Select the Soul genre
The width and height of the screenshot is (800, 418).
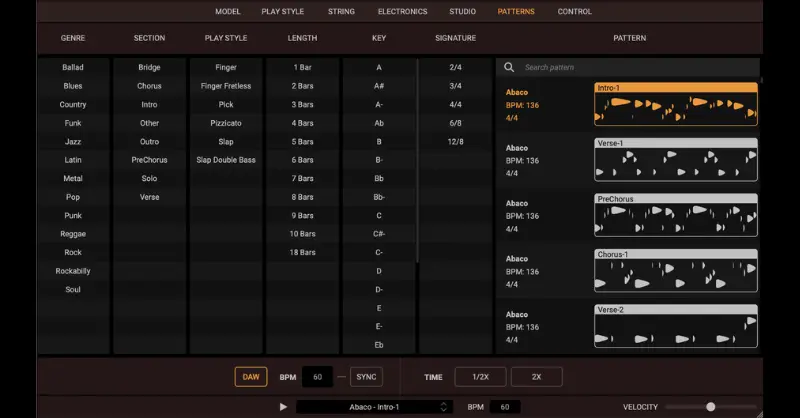[x=73, y=289]
